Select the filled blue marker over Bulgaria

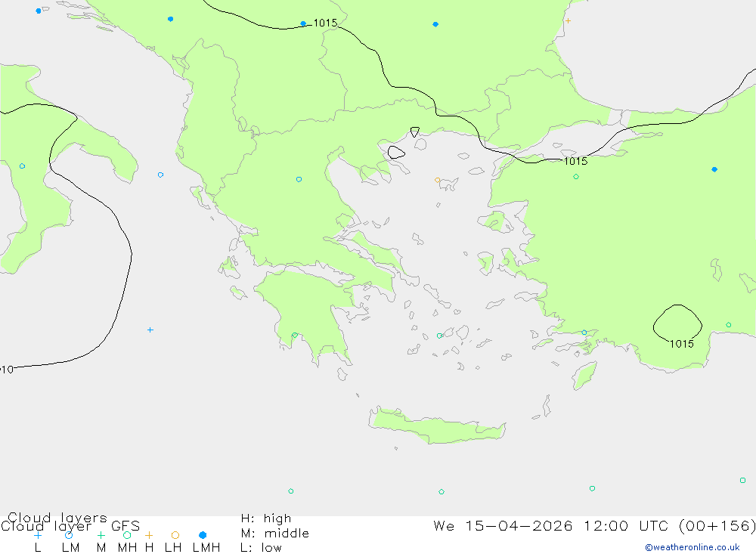click(x=435, y=24)
